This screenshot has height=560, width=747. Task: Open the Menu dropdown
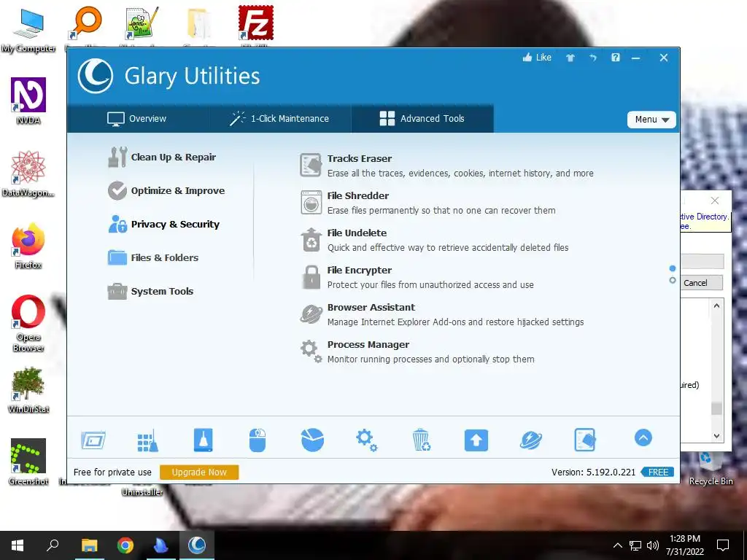click(x=651, y=120)
